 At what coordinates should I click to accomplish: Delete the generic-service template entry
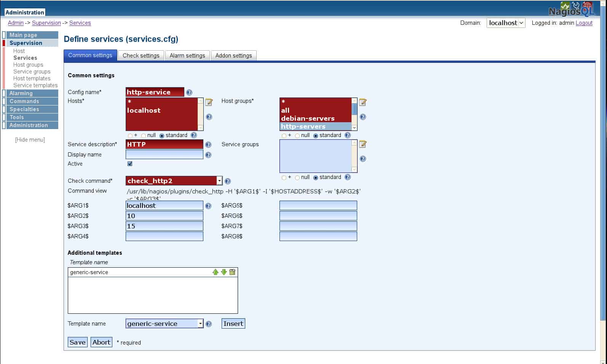pos(232,272)
